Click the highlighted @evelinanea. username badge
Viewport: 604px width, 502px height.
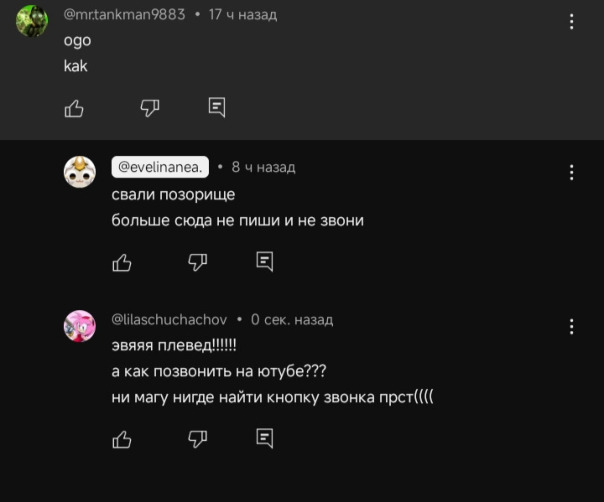[160, 167]
